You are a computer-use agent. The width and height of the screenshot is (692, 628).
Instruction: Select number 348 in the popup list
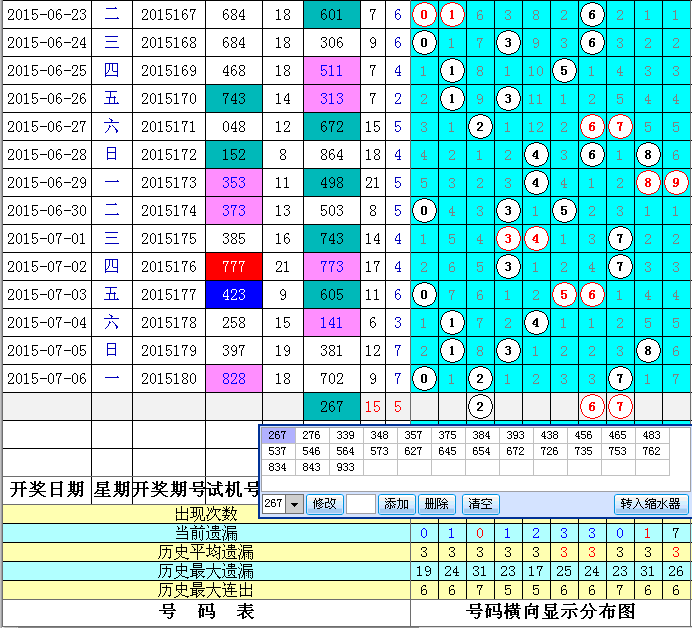tap(380, 435)
